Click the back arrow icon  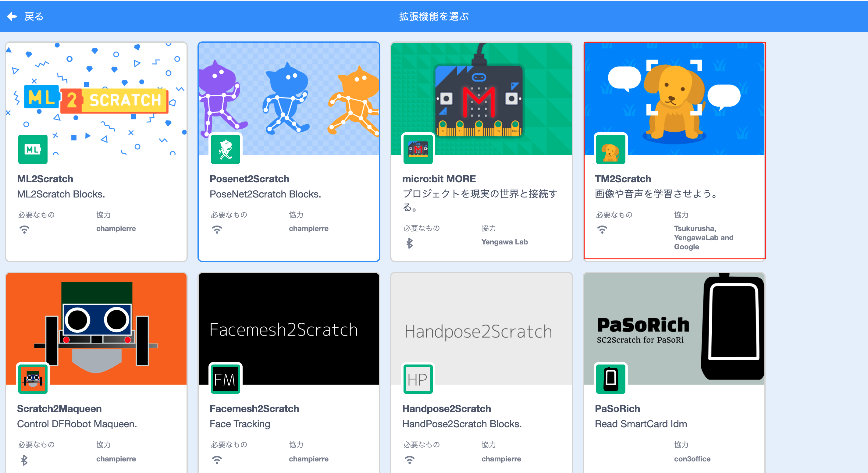12,16
